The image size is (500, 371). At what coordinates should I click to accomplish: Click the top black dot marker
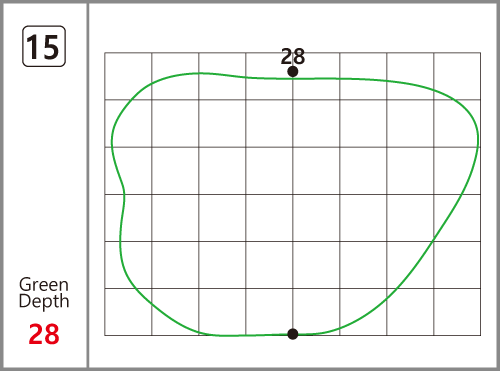(293, 71)
